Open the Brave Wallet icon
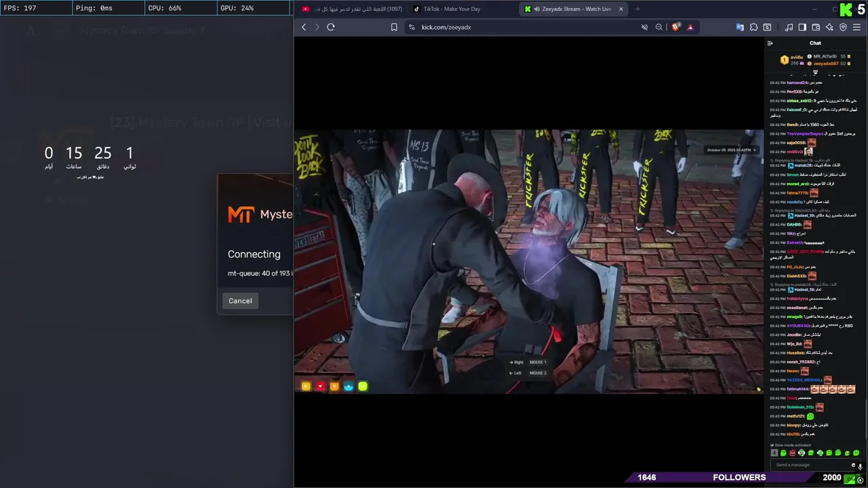The image size is (868, 488). pos(816,27)
